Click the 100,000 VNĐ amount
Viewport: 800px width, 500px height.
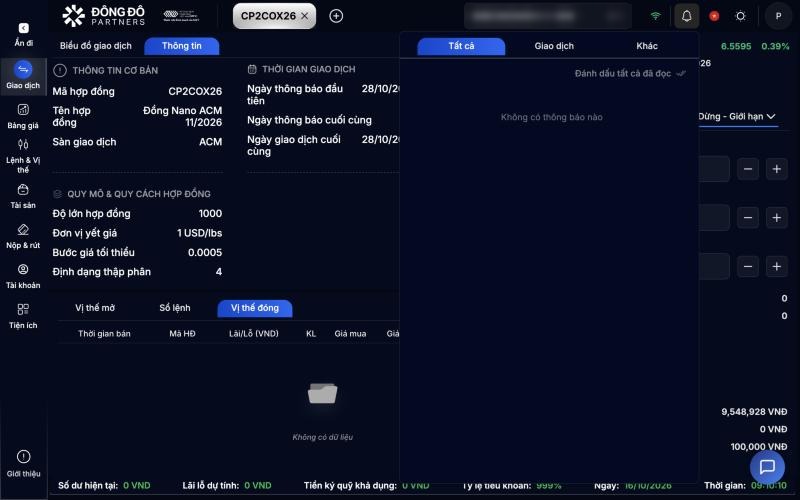[759, 447]
